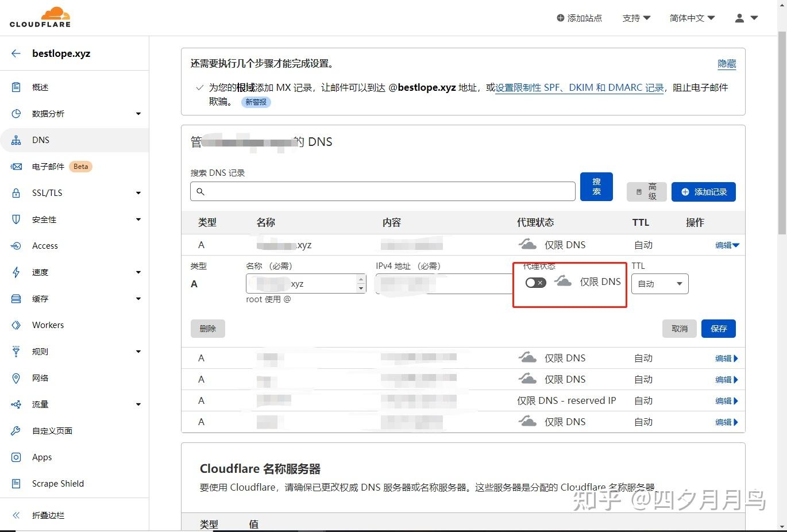Select the DNS label in the sidebar
The height and width of the screenshot is (532, 787).
coord(41,140)
